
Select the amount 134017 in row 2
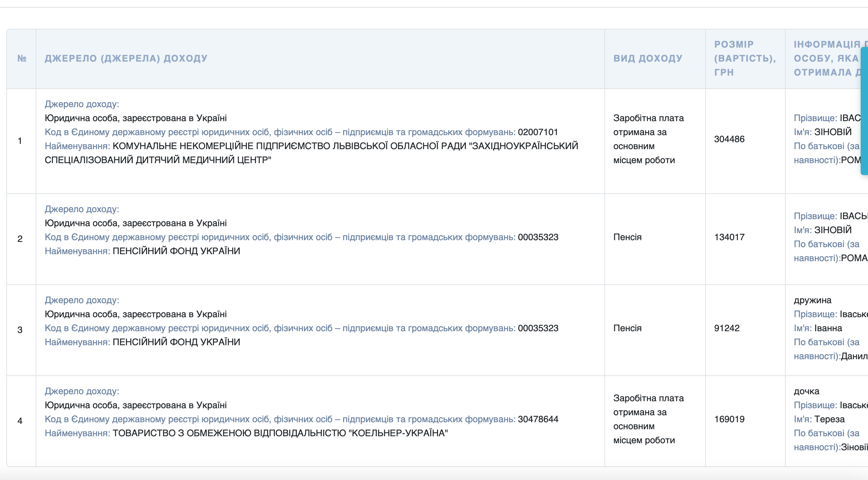click(x=729, y=237)
